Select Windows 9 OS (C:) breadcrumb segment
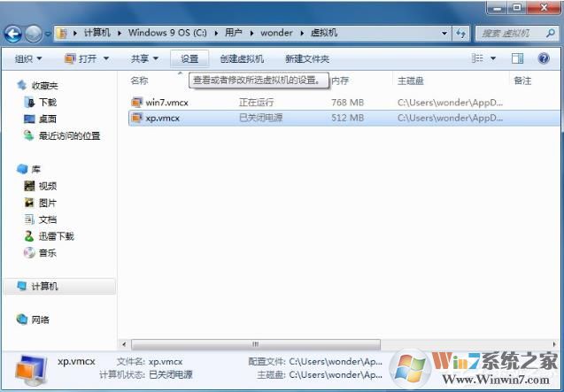This screenshot has height=392, width=564. pos(167,33)
